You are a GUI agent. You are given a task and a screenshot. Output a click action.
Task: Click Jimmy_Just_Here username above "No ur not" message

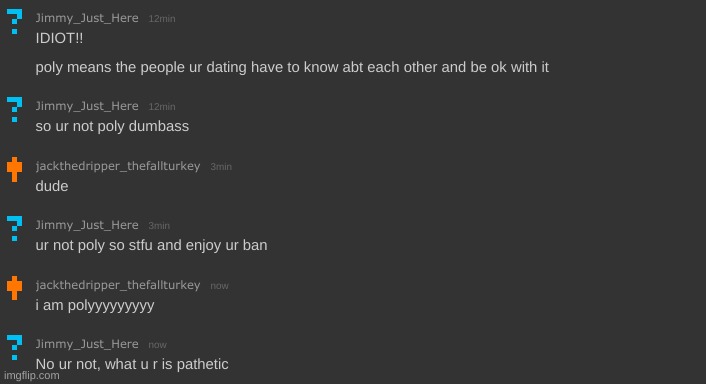pos(87,344)
